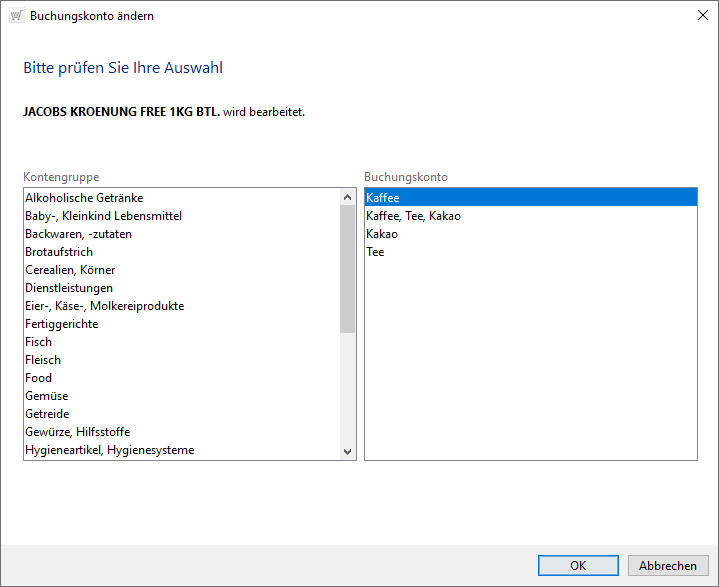Choose Dienstleistungen in Kontengruppe
This screenshot has height=587, width=719.
[x=69, y=288]
